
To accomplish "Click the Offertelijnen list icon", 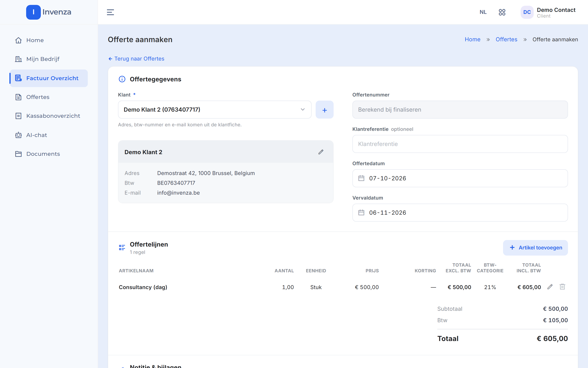I will pyautogui.click(x=122, y=248).
